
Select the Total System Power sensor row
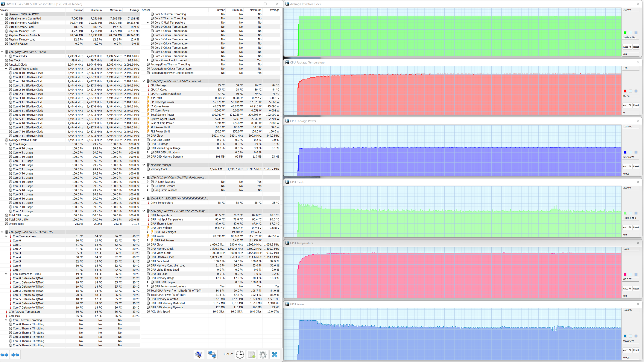(162, 115)
